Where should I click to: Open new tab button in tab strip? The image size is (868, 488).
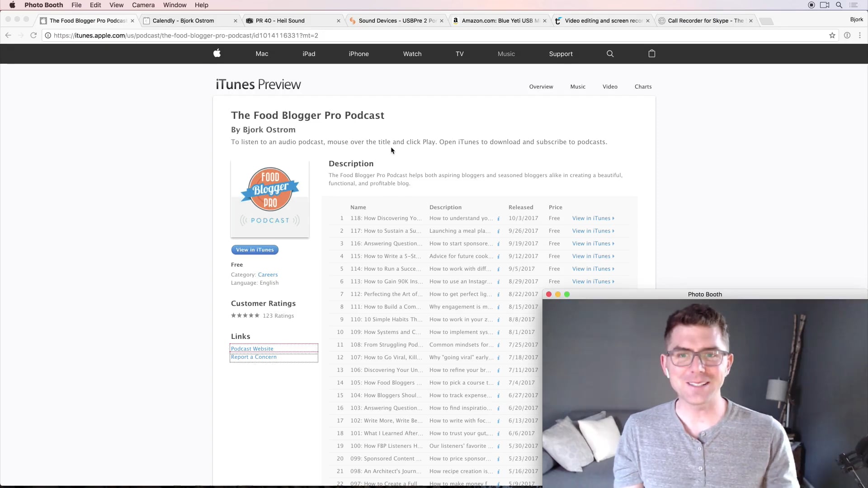[x=766, y=21]
